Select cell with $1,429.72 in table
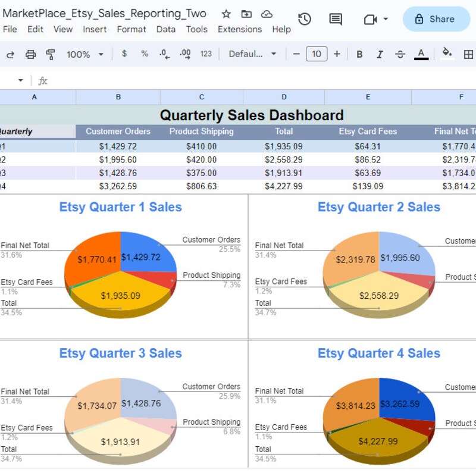Screen dimensions: 476x476 (x=118, y=146)
